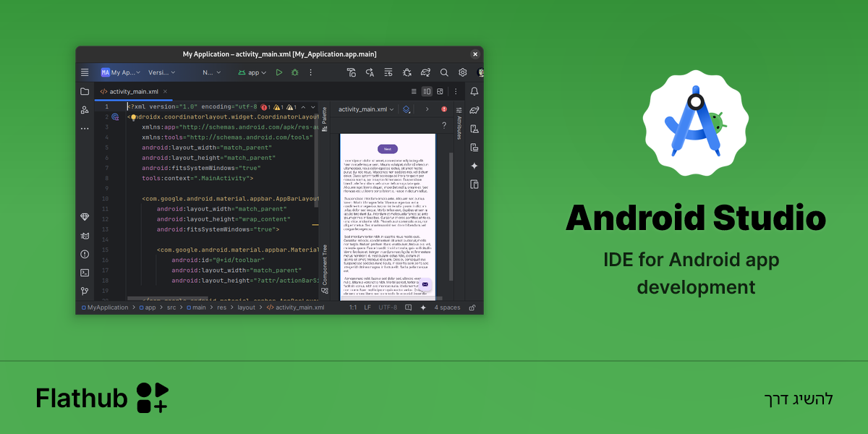Click the red error indicator in design toolbar
868x434 pixels.
click(444, 109)
